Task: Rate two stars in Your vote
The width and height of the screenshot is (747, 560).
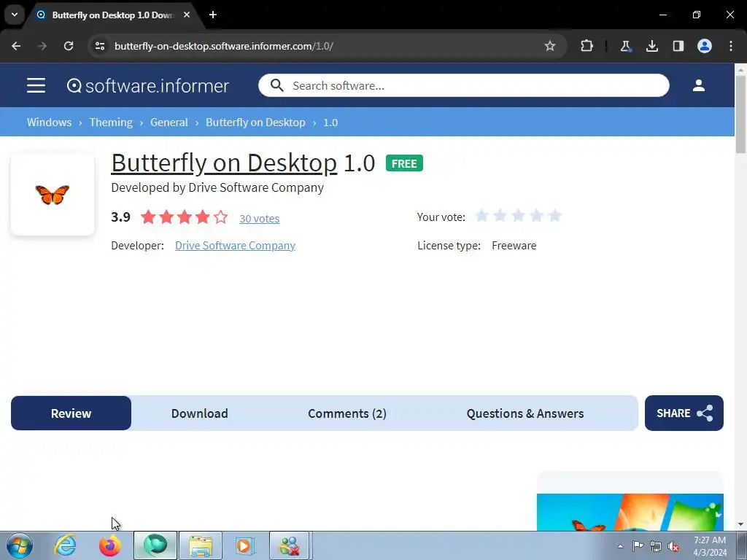Action: coord(500,216)
